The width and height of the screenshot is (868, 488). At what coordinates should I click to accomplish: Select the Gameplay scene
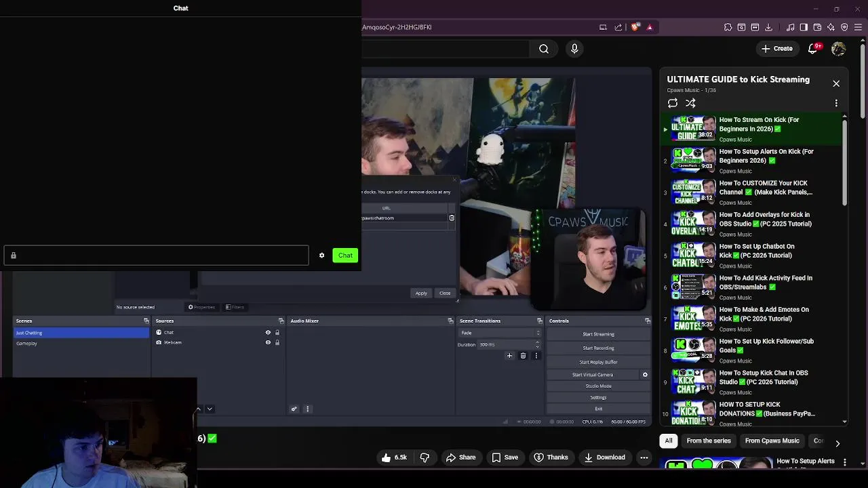click(x=81, y=344)
